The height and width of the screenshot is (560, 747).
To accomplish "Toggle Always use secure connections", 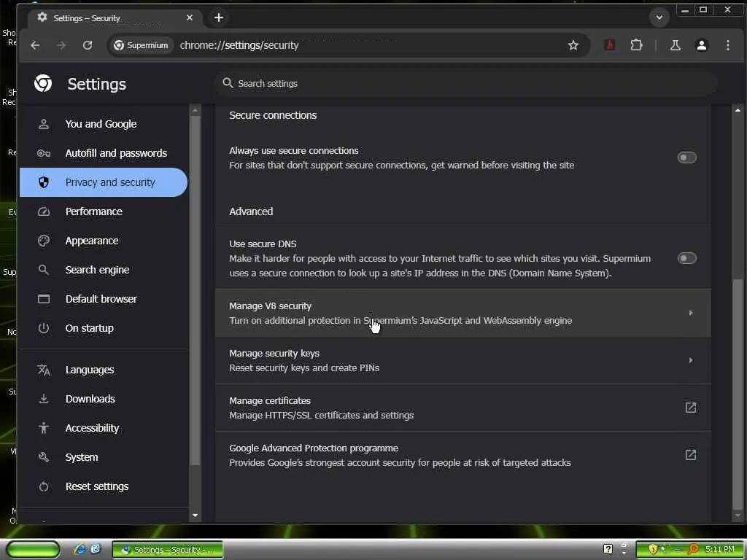I will pyautogui.click(x=686, y=157).
